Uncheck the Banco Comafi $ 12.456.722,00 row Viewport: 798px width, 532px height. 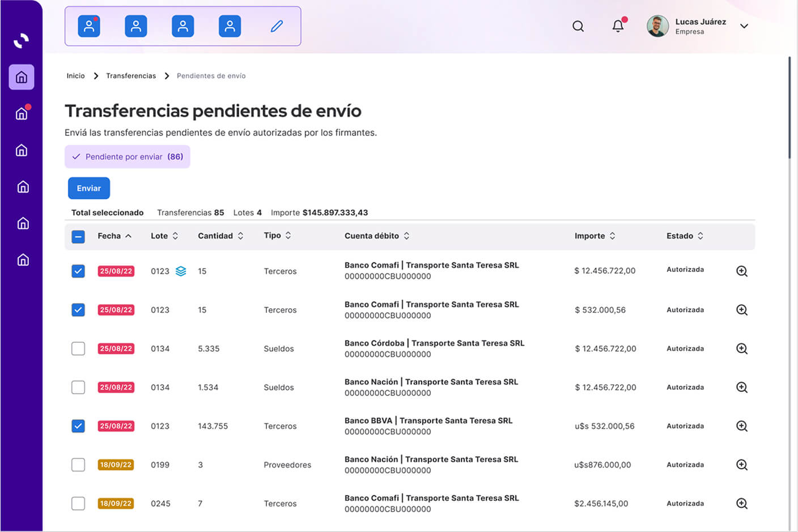click(x=78, y=271)
